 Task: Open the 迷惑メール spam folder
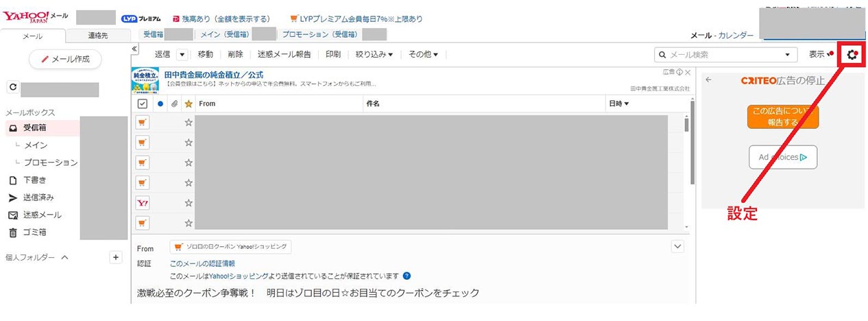42,215
